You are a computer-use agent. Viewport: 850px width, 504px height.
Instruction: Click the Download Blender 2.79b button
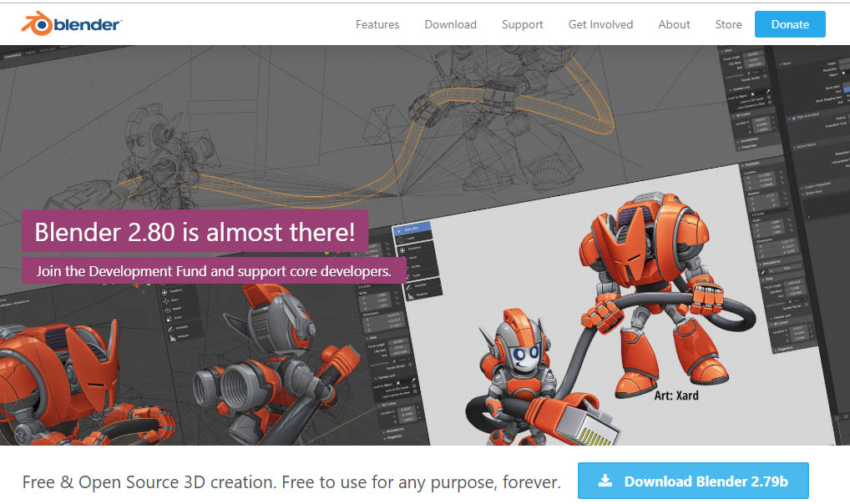point(693,481)
